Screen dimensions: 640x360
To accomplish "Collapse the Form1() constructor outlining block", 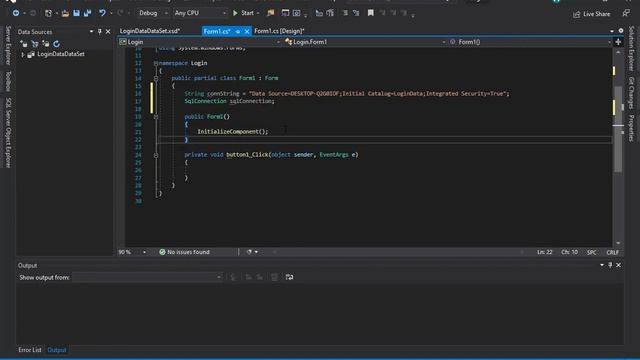I will point(156,117).
